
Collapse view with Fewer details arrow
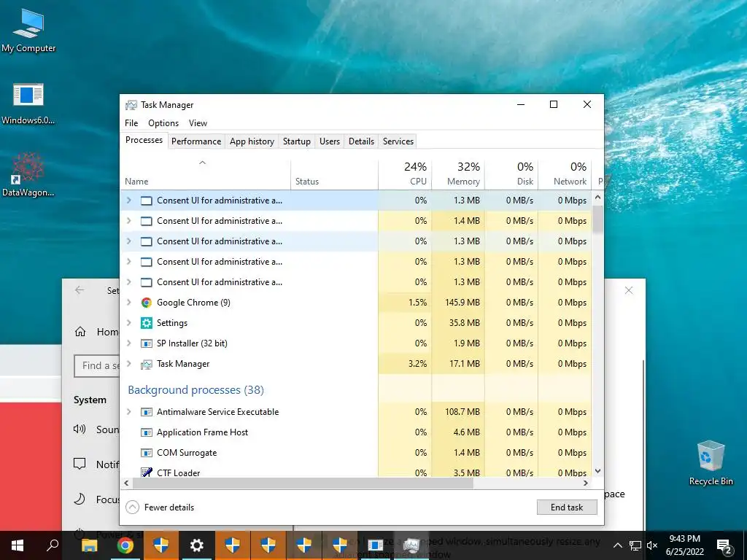[x=132, y=507]
